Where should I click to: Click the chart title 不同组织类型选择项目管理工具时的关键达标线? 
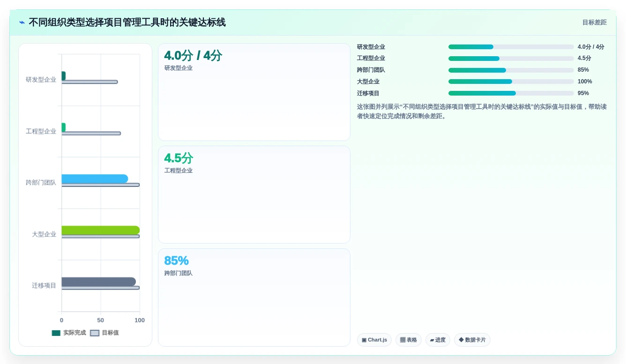pos(127,22)
